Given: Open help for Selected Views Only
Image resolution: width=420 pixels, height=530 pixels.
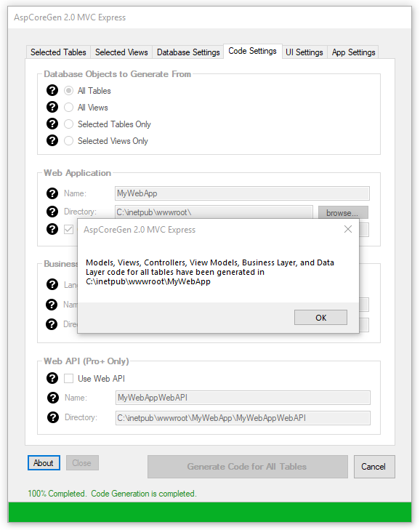Looking at the screenshot, I should [x=52, y=140].
